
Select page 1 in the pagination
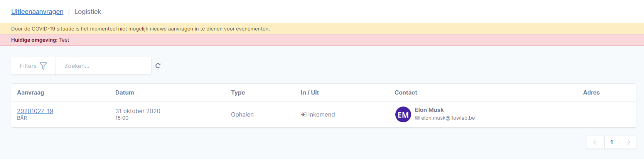click(612, 142)
